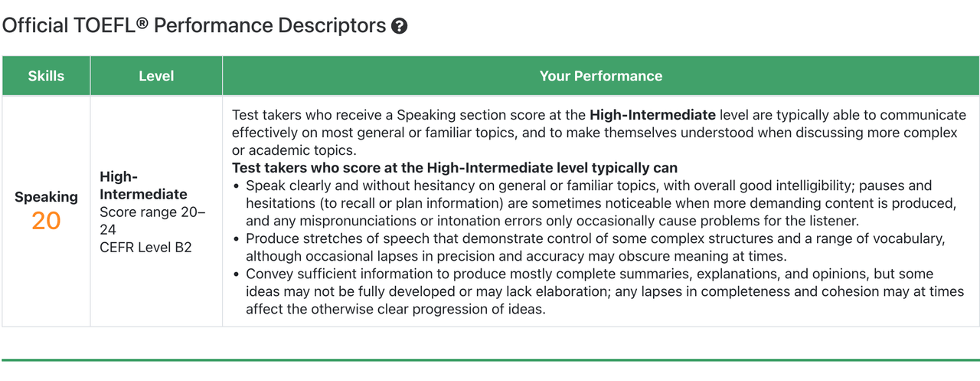Viewport: 980px width, 381px height.
Task: Select the Level column header
Action: (156, 76)
